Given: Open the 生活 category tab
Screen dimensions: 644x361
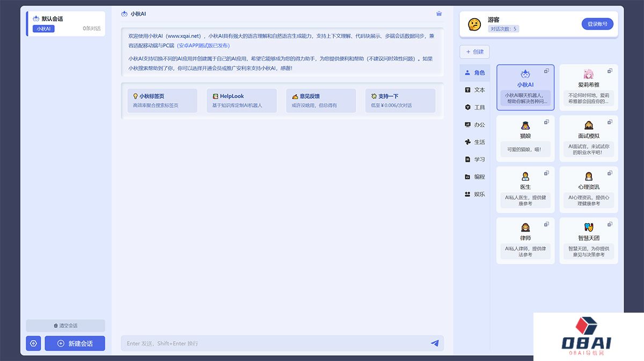Looking at the screenshot, I should point(475,142).
